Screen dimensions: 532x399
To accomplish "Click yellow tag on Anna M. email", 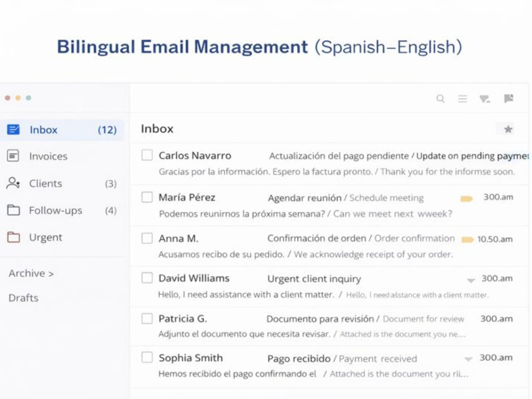I will 467,240.
